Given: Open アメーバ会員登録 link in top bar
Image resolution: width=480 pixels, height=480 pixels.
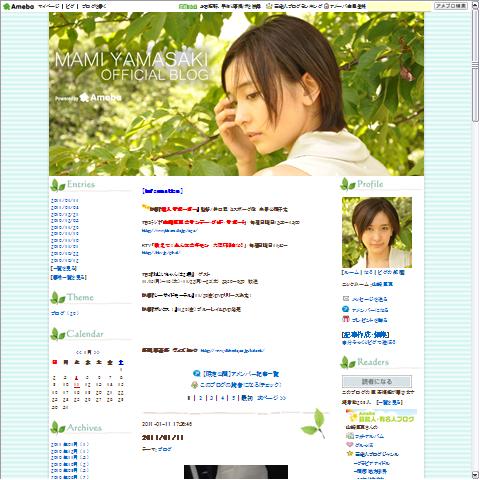Looking at the screenshot, I should (x=347, y=6).
